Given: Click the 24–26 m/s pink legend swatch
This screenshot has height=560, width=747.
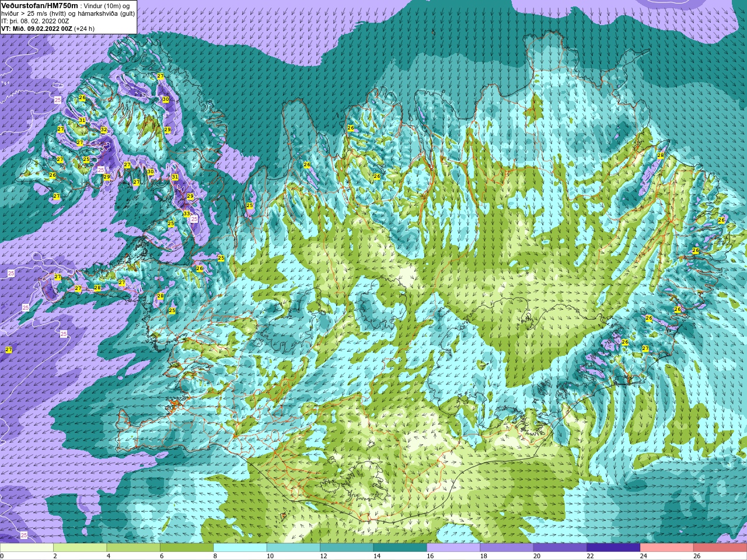Looking at the screenshot, I should pyautogui.click(x=666, y=548).
